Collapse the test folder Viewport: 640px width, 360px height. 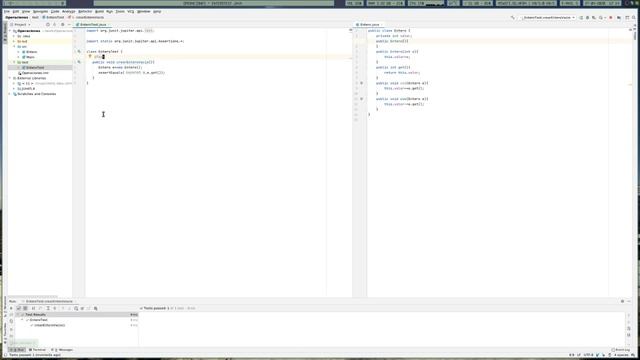(14, 62)
